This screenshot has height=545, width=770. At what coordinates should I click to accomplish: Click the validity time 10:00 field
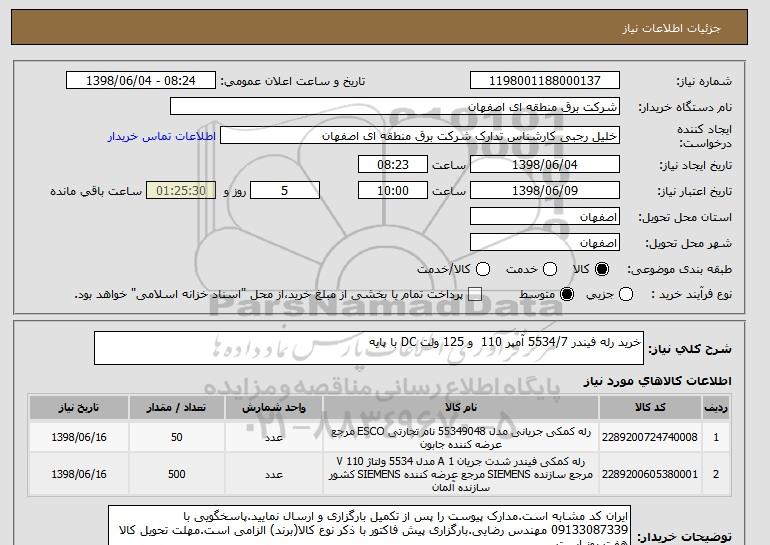point(393,191)
